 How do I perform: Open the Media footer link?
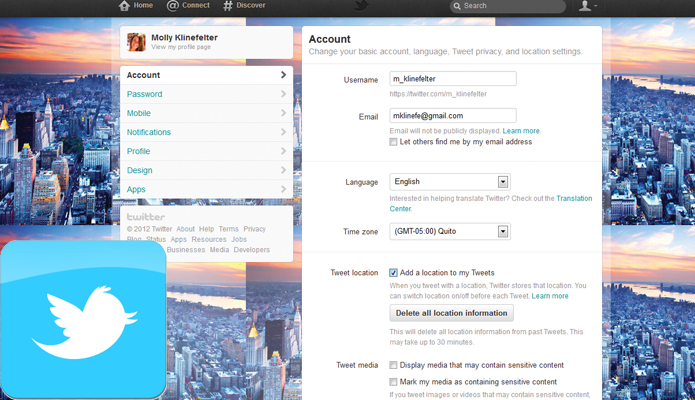(x=219, y=250)
